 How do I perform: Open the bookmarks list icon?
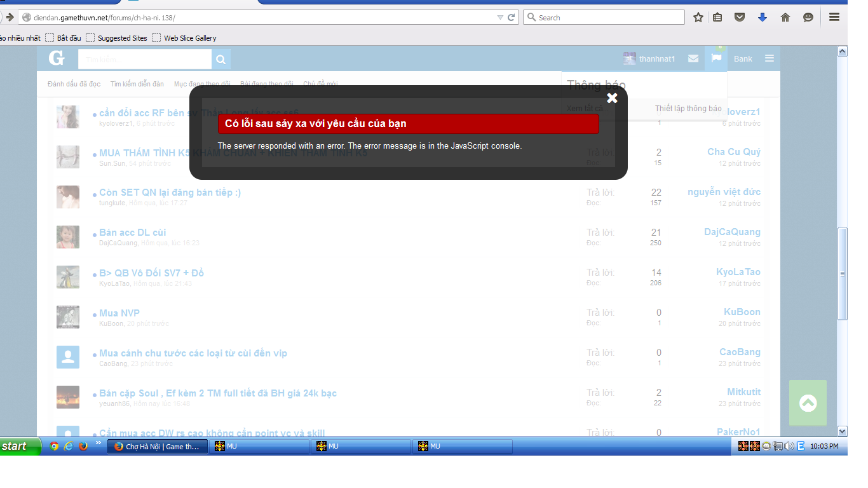tap(717, 17)
